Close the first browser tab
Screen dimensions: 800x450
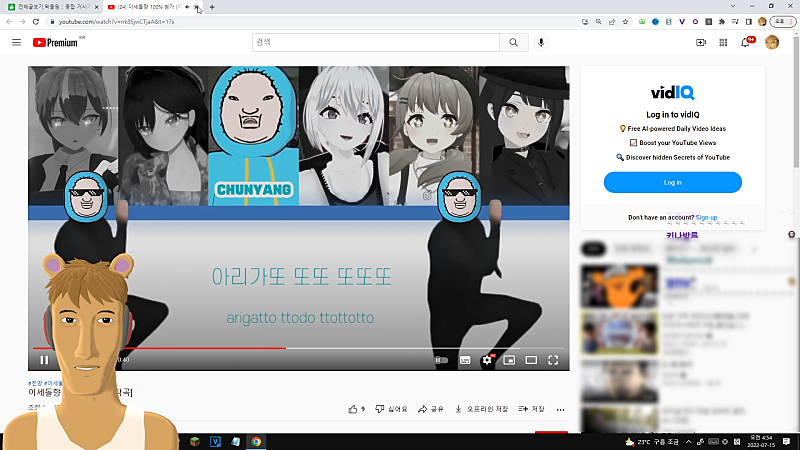click(x=96, y=7)
